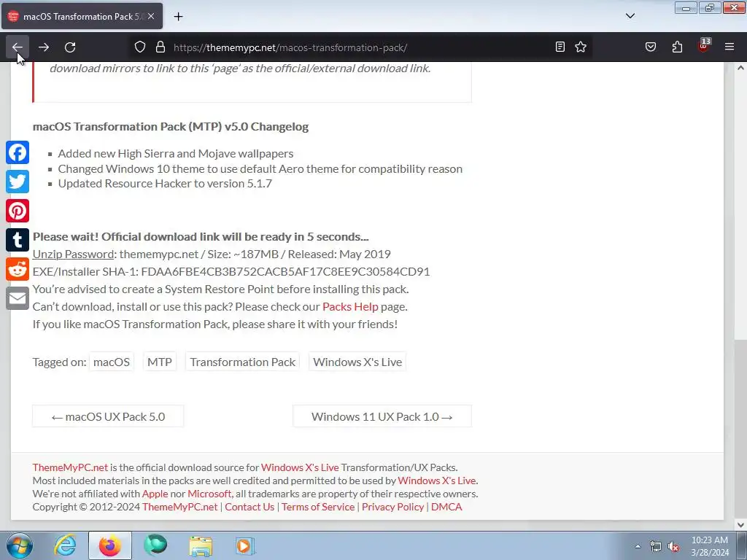Screen dimensions: 747x560
Task: Open the Microsoft link in footer
Action: coord(209,494)
